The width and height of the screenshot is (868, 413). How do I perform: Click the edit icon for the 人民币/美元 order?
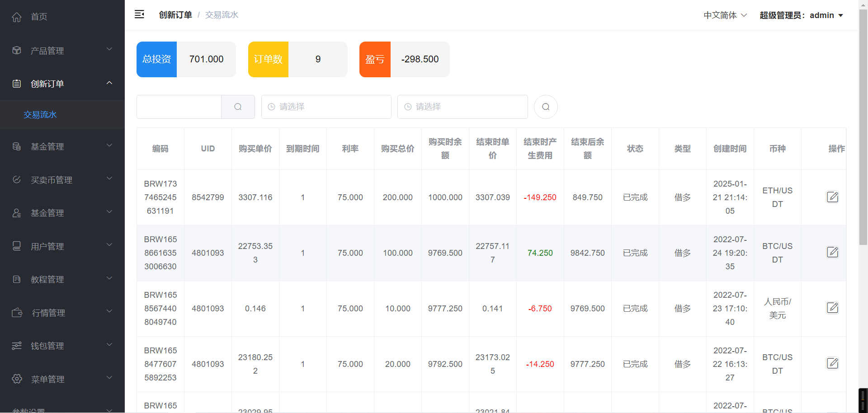[832, 308]
